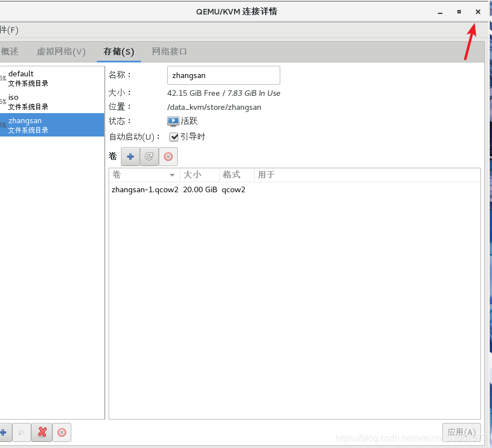
Task: Click the 42.15 GiB Free size text
Action: pos(193,93)
